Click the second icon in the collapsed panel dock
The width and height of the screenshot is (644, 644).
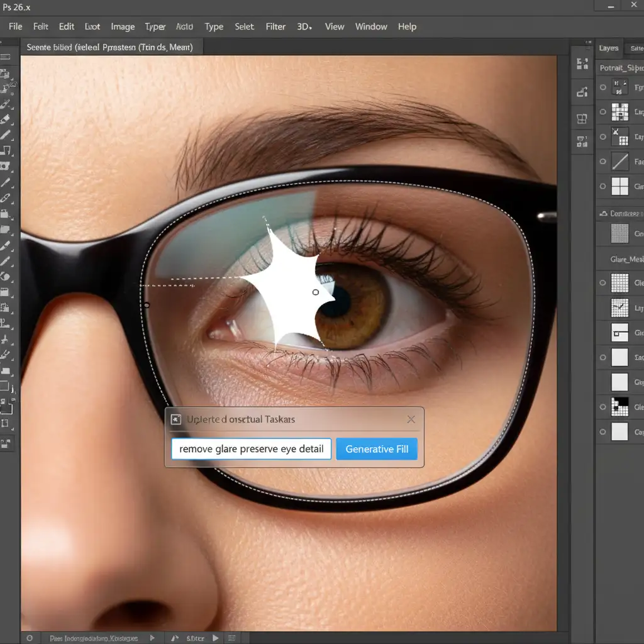(x=582, y=92)
